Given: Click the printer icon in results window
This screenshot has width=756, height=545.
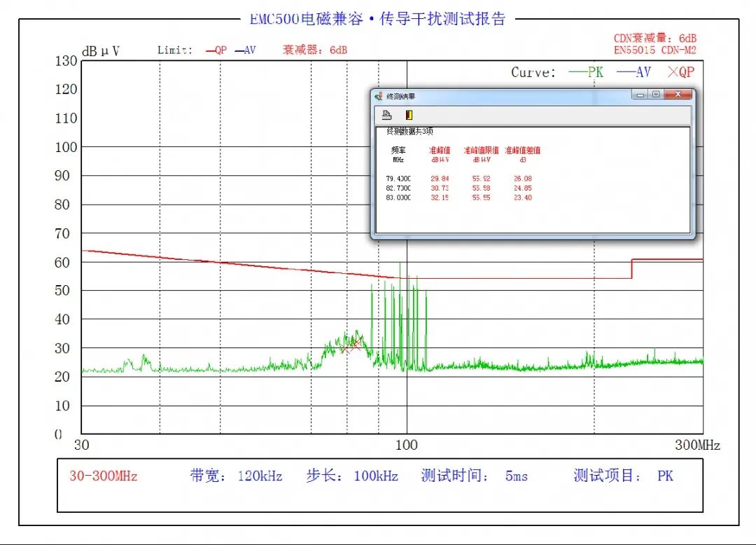Looking at the screenshot, I should [x=386, y=116].
